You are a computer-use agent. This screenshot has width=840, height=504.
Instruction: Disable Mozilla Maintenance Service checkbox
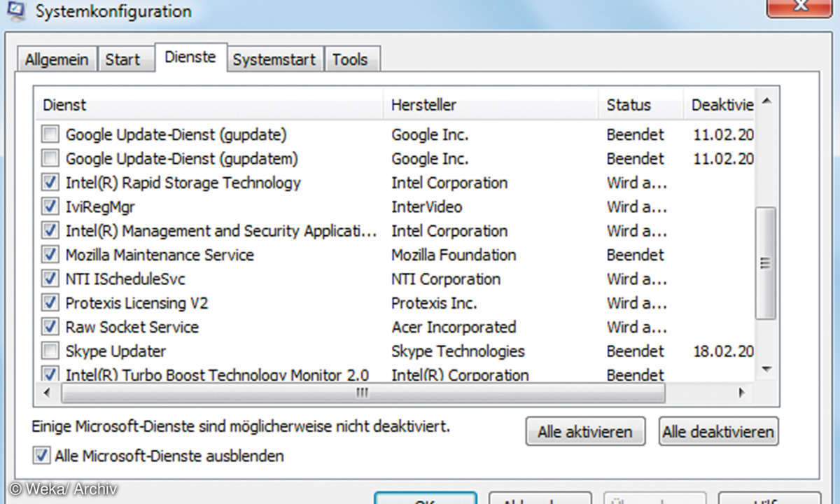pyautogui.click(x=50, y=255)
